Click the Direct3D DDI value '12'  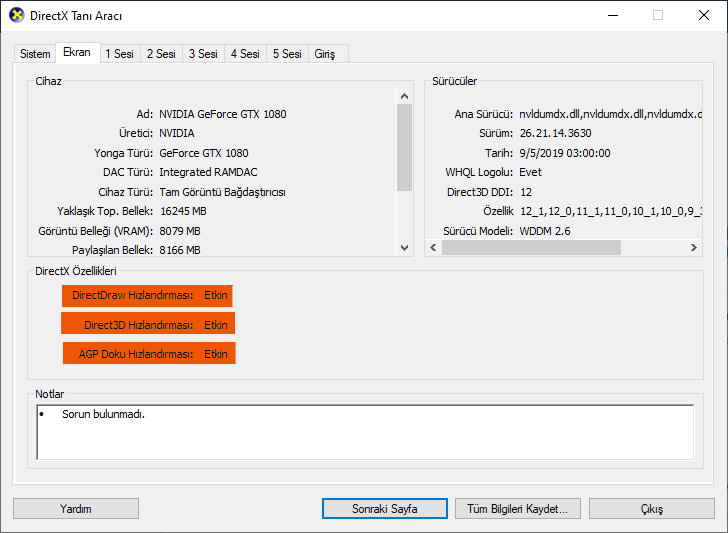tap(526, 192)
